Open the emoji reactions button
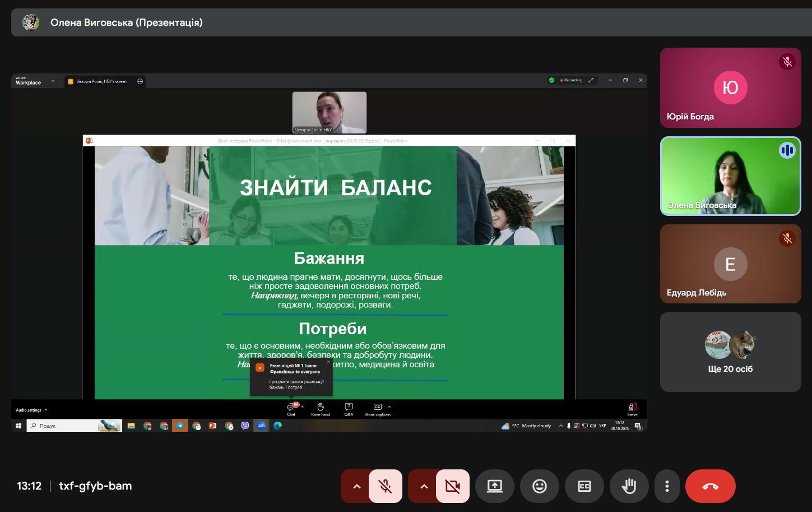812x512 pixels. pyautogui.click(x=539, y=486)
